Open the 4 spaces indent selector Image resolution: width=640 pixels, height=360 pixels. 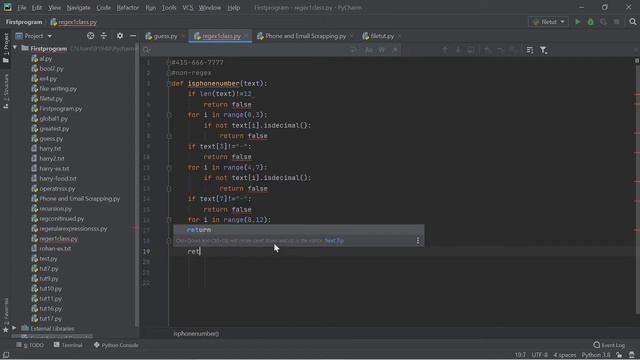pos(564,355)
